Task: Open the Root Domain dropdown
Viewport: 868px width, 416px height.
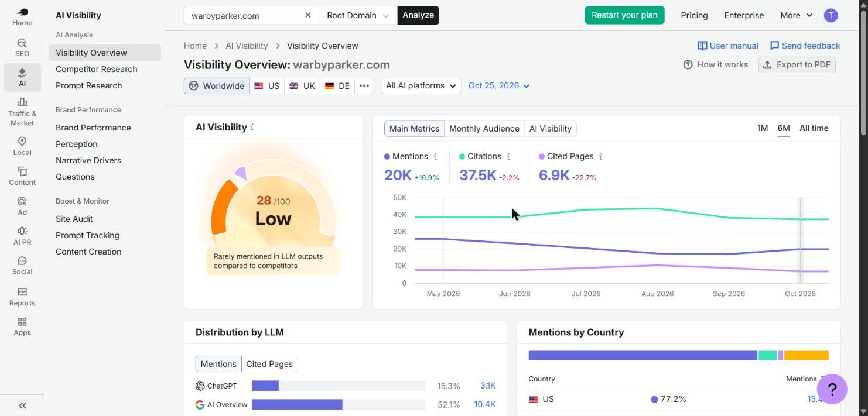Action: point(358,15)
